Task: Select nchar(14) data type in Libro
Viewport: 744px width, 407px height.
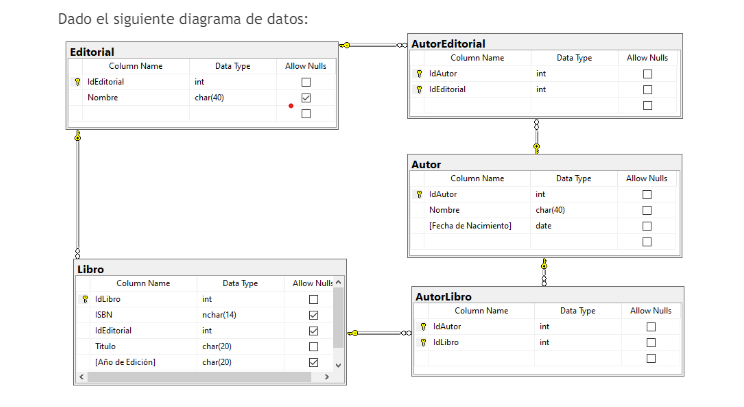Action: [x=219, y=315]
